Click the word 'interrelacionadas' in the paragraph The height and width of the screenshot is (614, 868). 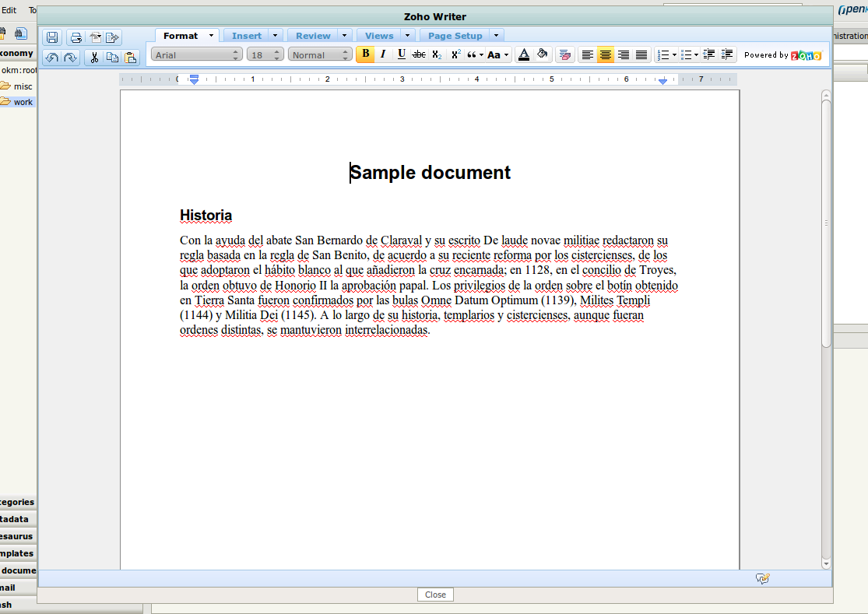386,330
